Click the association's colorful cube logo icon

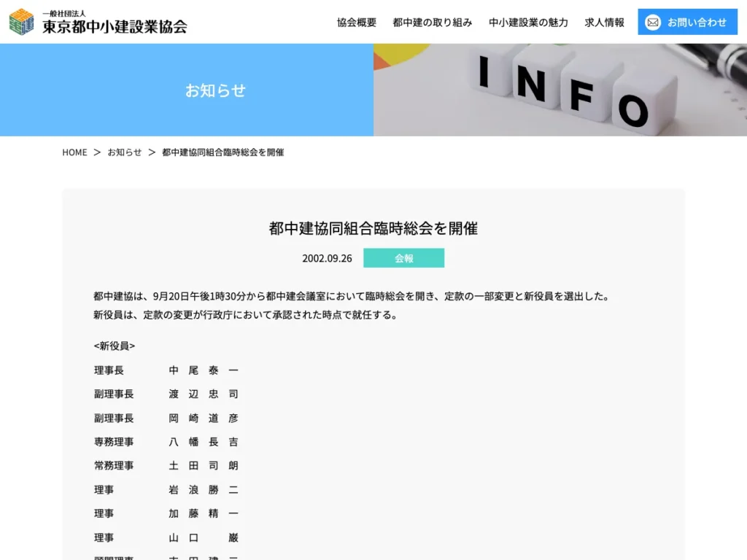click(x=21, y=21)
